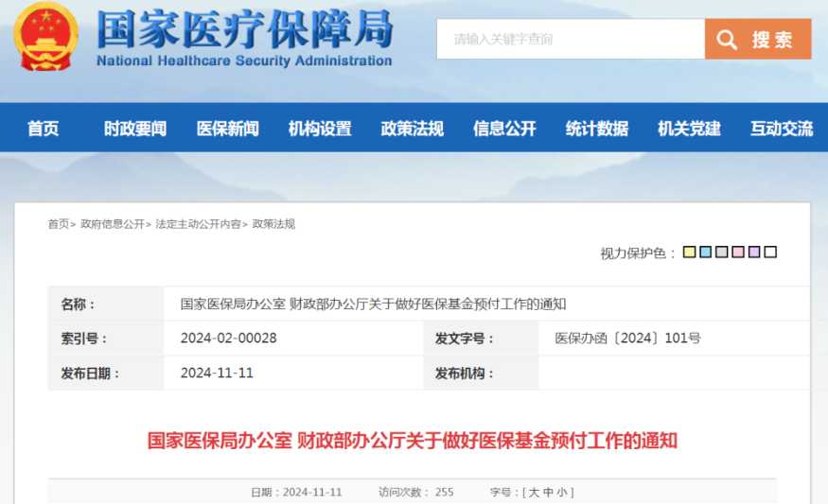Click the national emblem logo

[46, 37]
